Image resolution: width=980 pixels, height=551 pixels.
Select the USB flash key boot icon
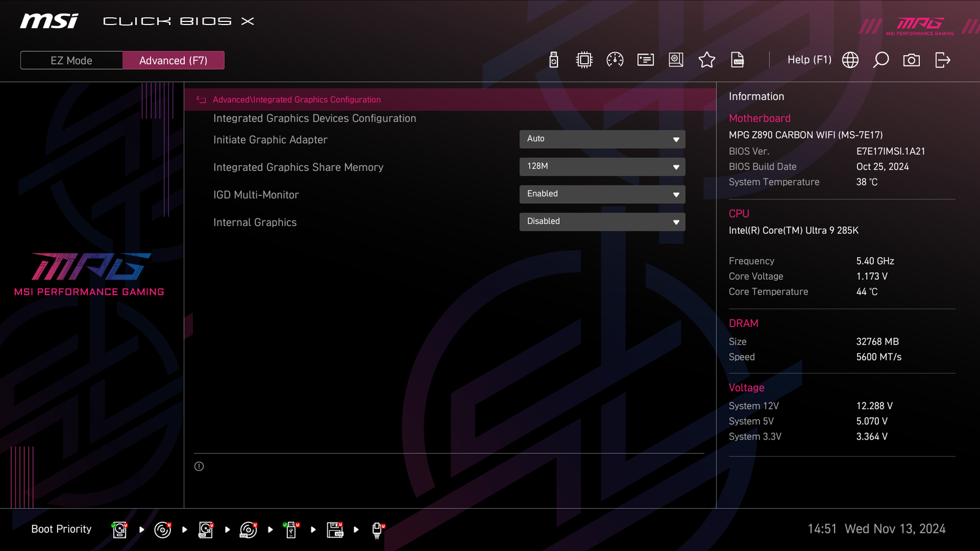click(292, 530)
